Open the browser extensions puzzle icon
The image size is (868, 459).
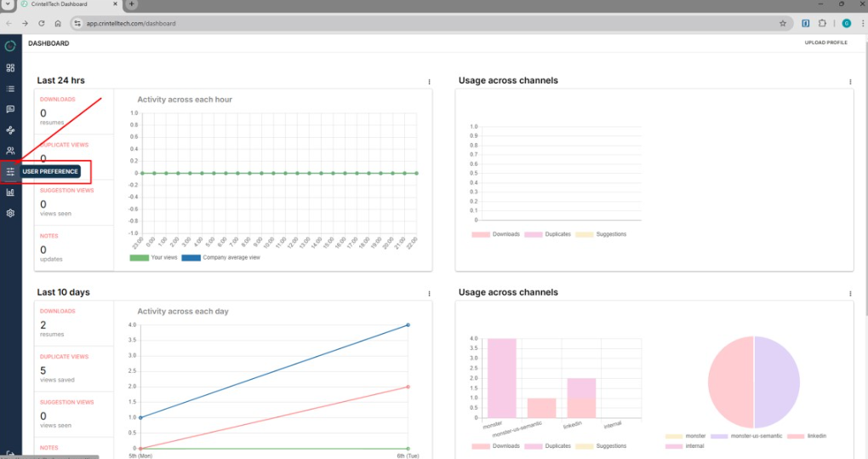[x=822, y=23]
